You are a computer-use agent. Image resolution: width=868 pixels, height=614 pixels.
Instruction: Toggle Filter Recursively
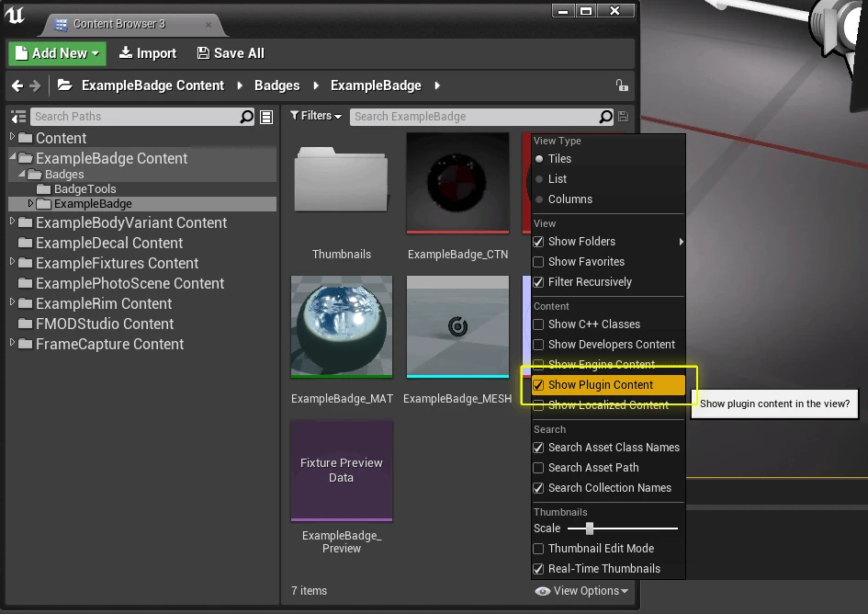pyautogui.click(x=538, y=282)
